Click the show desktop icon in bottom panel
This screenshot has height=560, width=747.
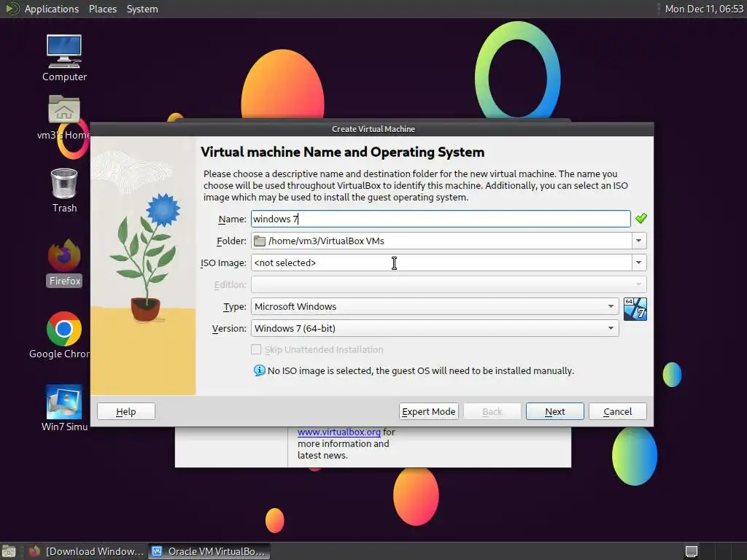pos(9,551)
